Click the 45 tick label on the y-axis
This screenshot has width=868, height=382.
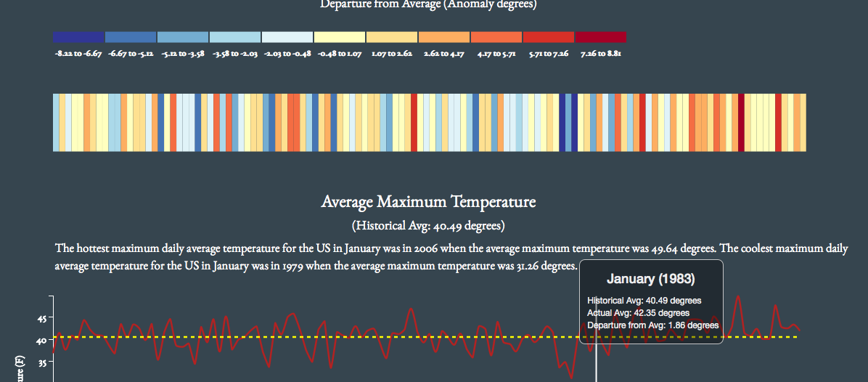44,318
